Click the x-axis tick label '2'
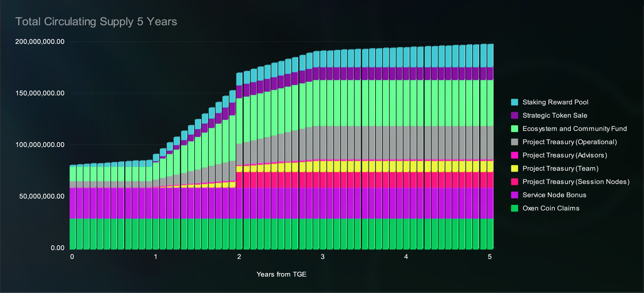644x293 pixels. click(x=239, y=257)
